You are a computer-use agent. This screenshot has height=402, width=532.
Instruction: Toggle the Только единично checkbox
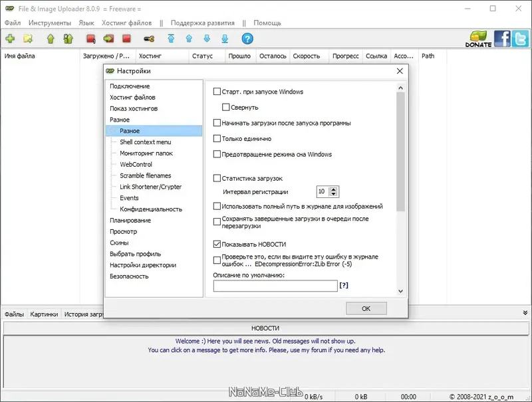click(217, 138)
